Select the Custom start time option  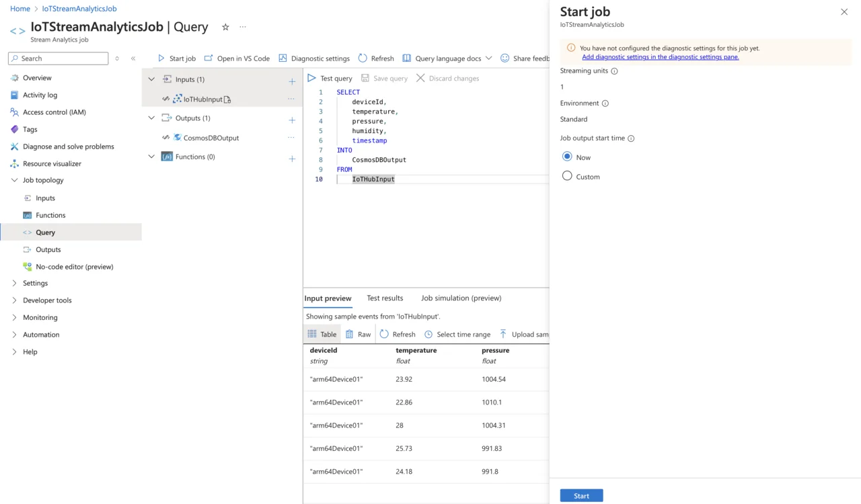[567, 176]
